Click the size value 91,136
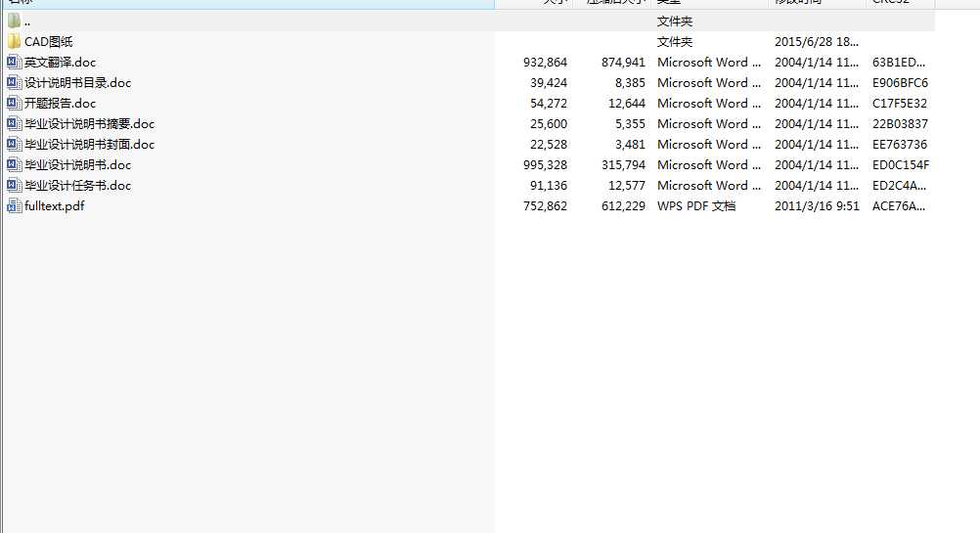 click(549, 186)
